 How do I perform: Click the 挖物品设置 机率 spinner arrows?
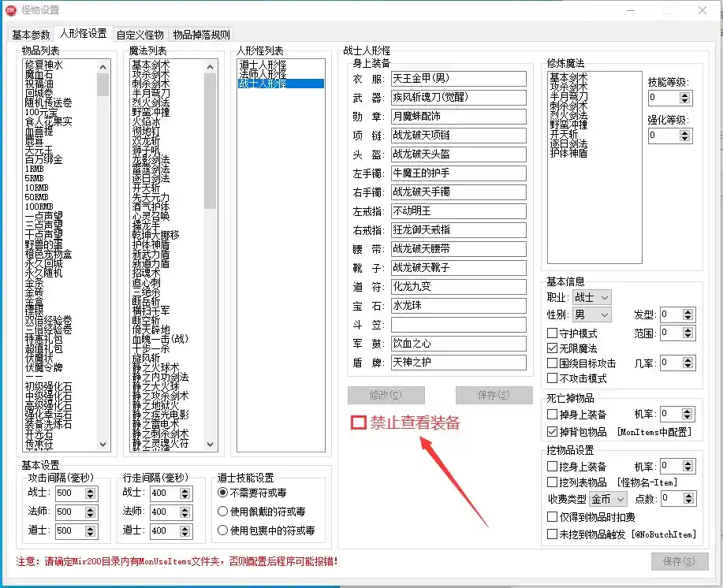point(688,467)
